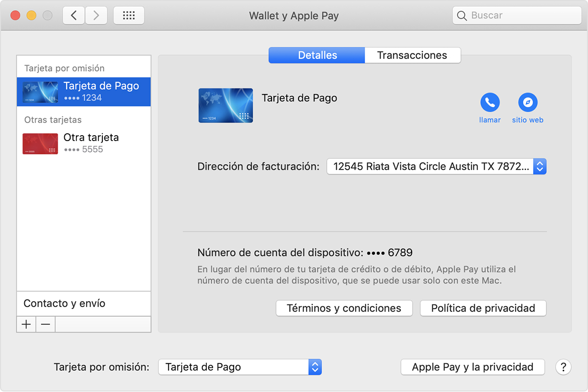Open Contacto y envío section
The width and height of the screenshot is (588, 392).
(x=84, y=303)
